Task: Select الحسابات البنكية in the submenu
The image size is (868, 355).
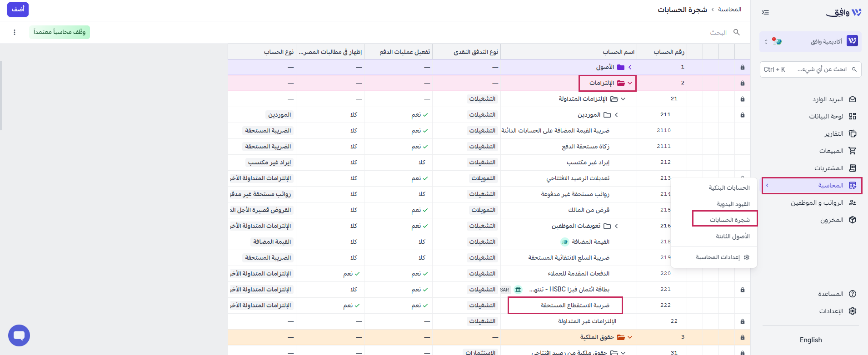Action: tap(729, 187)
